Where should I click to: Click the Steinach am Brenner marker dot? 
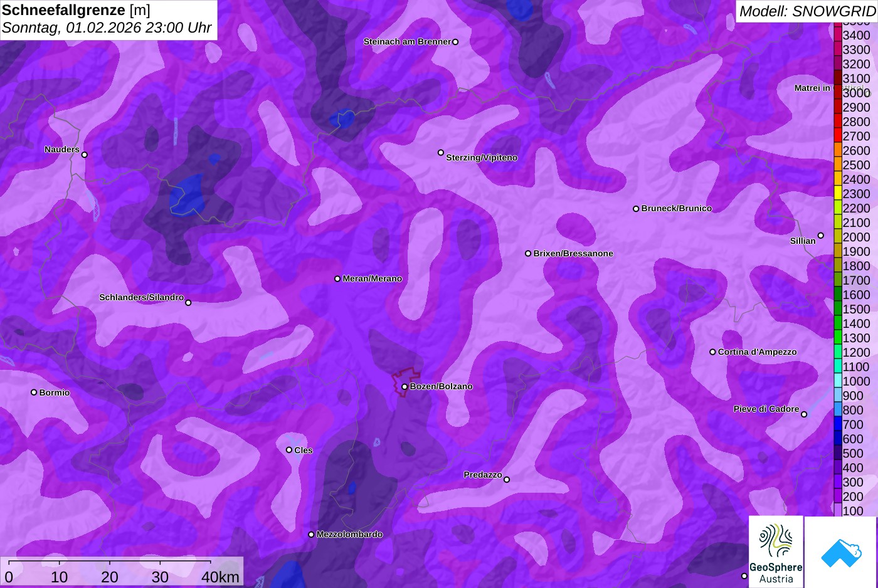(x=455, y=42)
